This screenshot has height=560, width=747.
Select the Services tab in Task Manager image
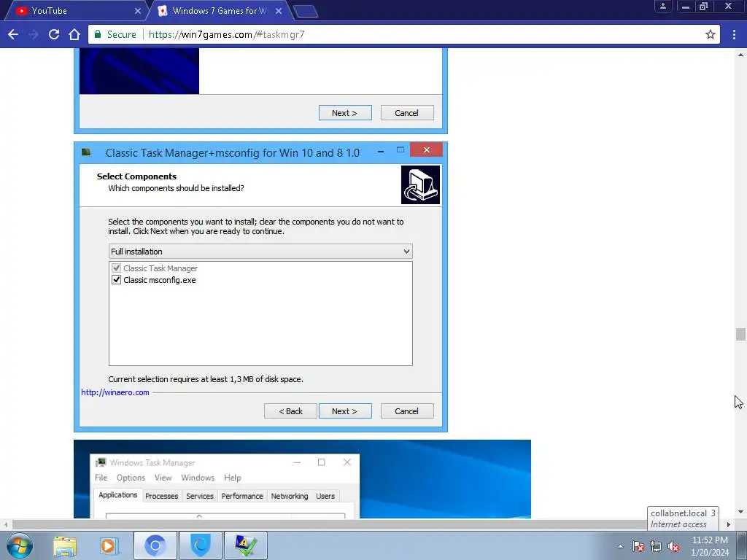click(200, 496)
